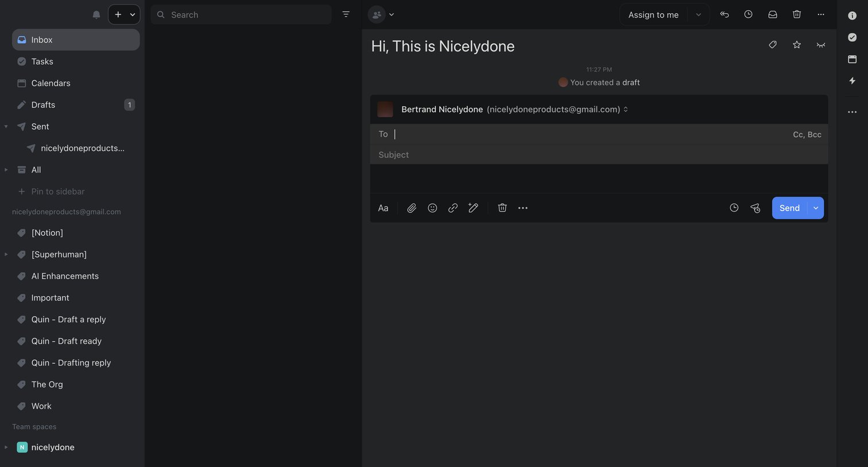Select the Important label
This screenshot has width=868, height=467.
76,298
